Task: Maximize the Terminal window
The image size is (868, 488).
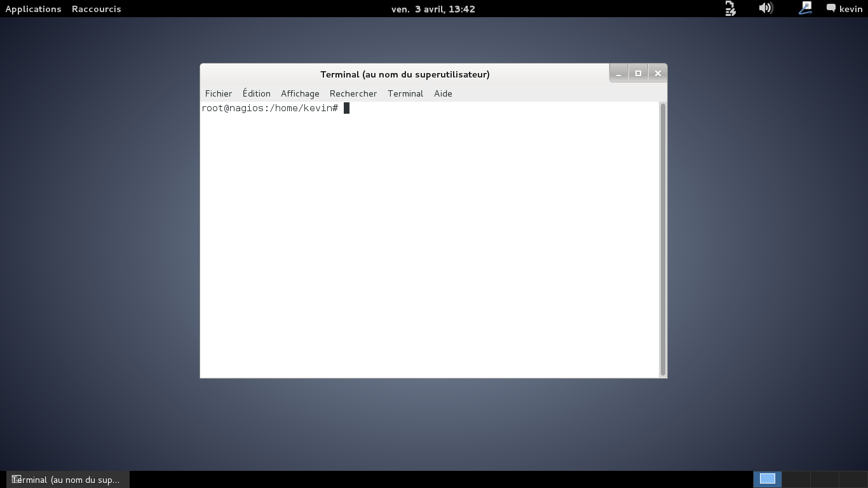Action: click(638, 74)
